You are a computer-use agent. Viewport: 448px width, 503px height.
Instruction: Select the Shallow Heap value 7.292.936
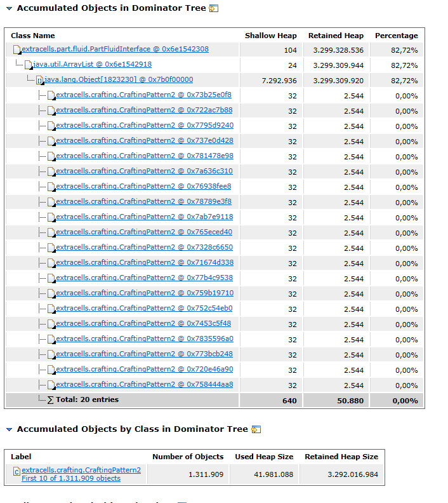[x=279, y=81]
